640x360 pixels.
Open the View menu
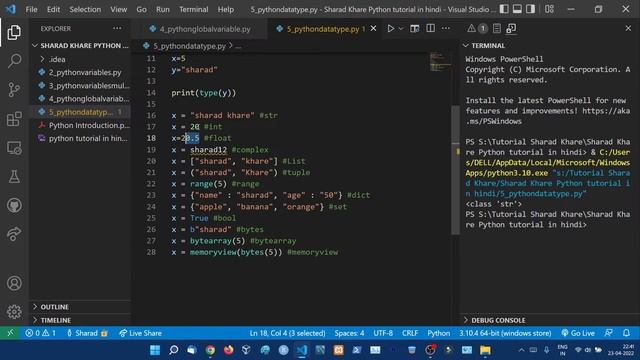[118, 9]
